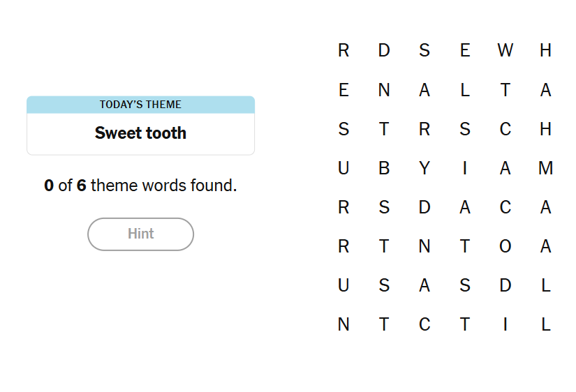576x392 pixels.
Task: Select the letter D in the top row
Action: click(384, 50)
